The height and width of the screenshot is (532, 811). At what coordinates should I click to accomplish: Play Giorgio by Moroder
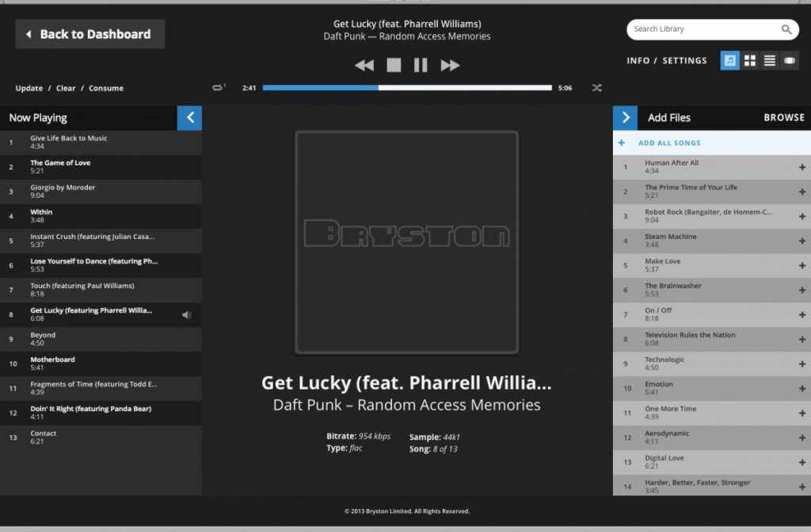click(x=101, y=192)
